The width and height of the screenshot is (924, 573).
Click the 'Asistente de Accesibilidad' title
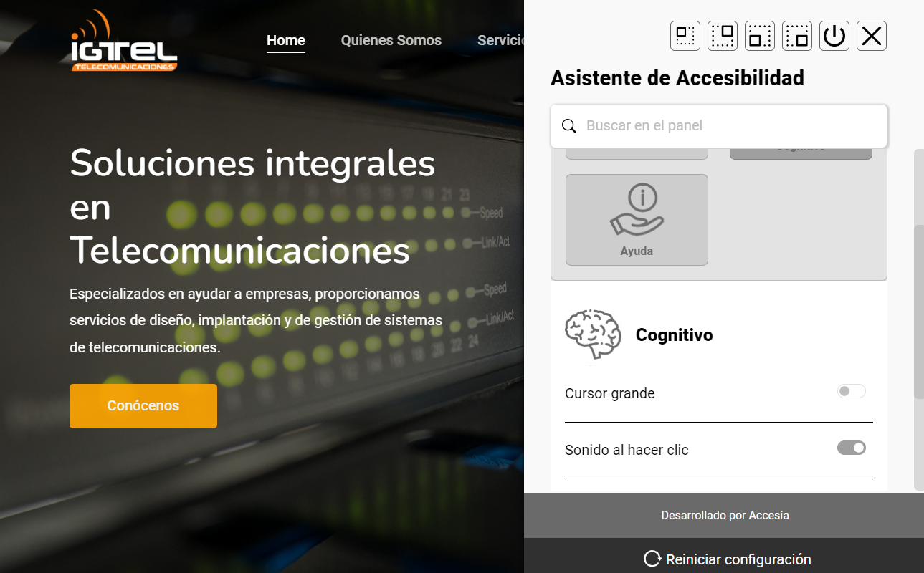click(677, 77)
